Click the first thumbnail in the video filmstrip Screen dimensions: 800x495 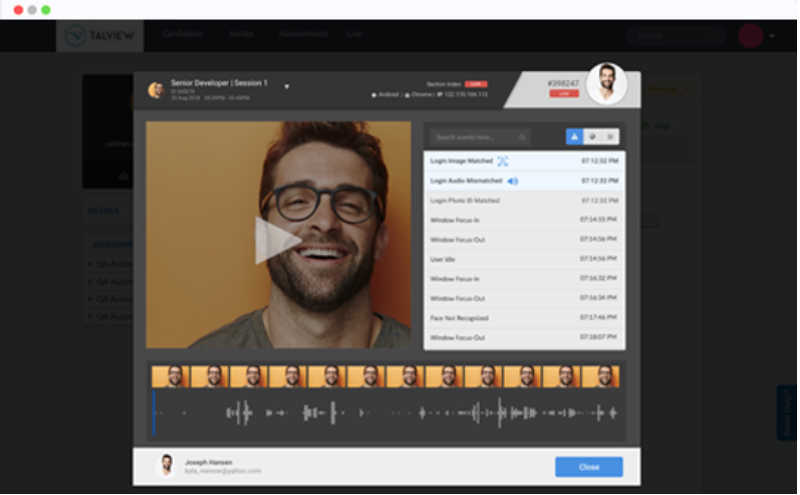point(170,377)
